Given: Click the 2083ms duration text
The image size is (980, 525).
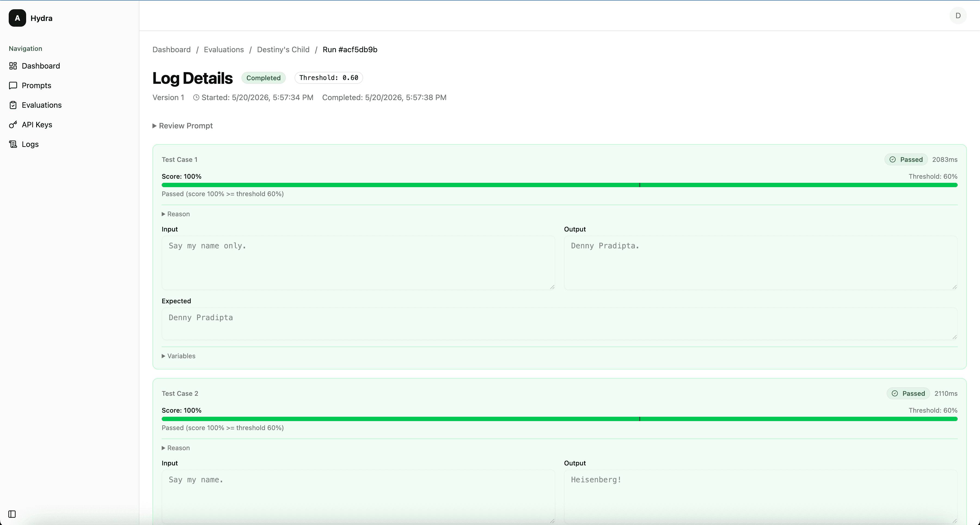Looking at the screenshot, I should [945, 160].
